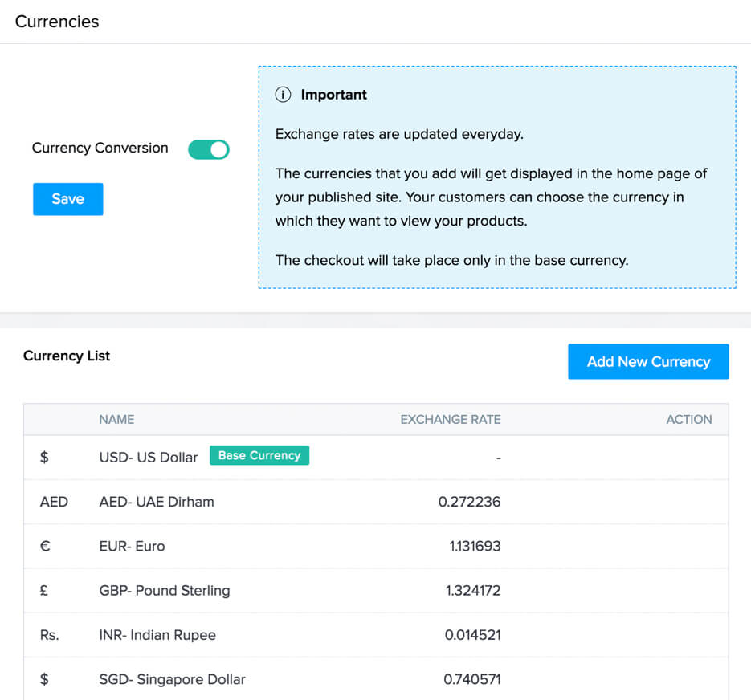Viewport: 751px width, 700px height.
Task: Click the info icon beside Important
Action: tap(283, 95)
